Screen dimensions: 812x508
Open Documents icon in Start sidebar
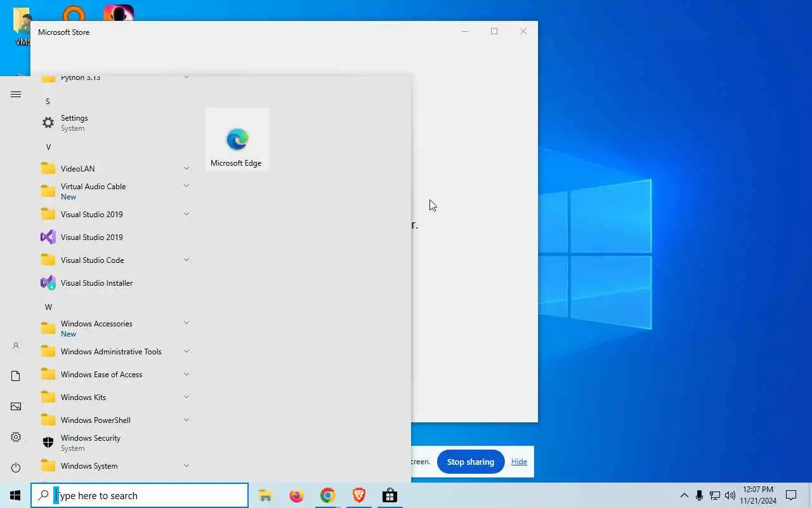(16, 376)
